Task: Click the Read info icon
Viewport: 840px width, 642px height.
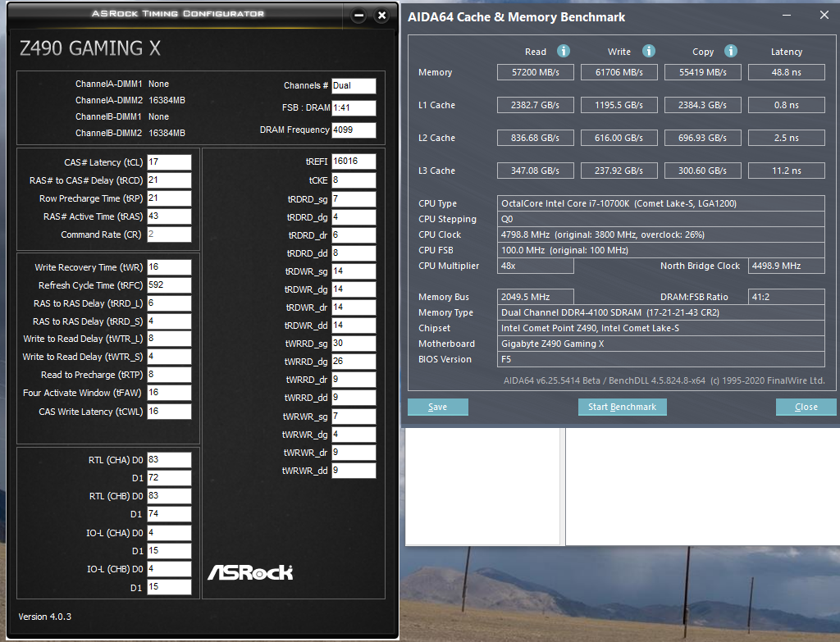Action: click(x=563, y=51)
